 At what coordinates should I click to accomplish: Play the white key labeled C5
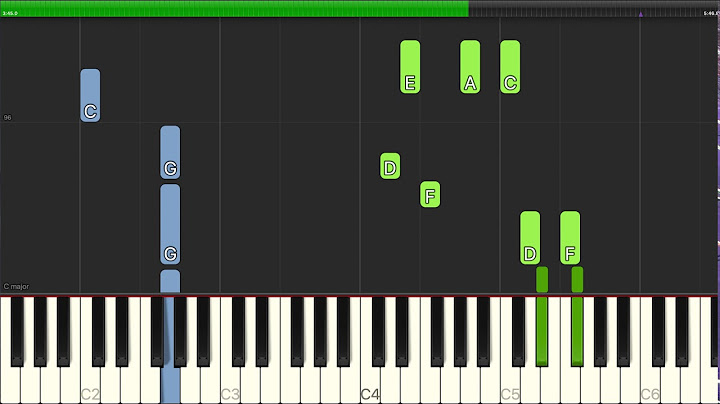click(x=510, y=386)
